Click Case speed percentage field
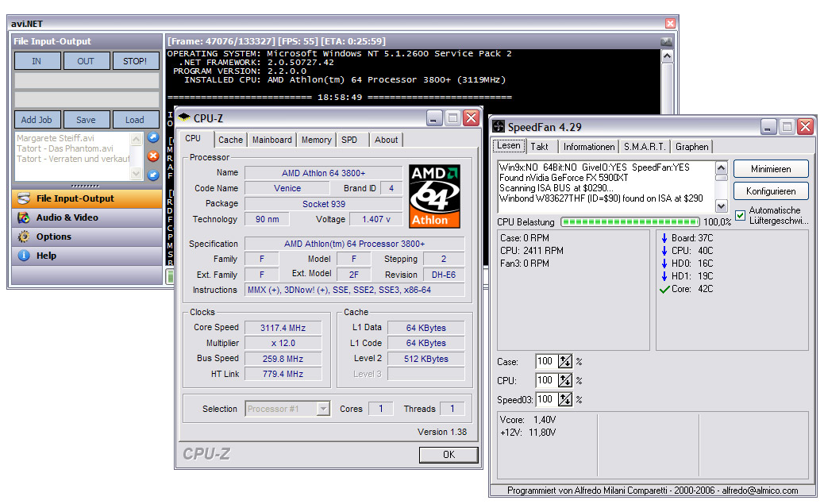This screenshot has height=504, width=824. click(546, 362)
